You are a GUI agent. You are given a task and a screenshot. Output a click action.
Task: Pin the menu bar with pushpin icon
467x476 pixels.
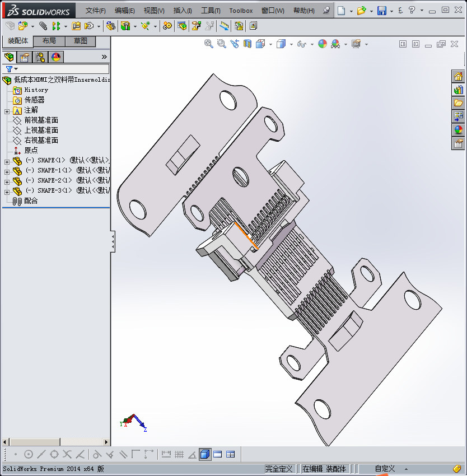pos(326,10)
